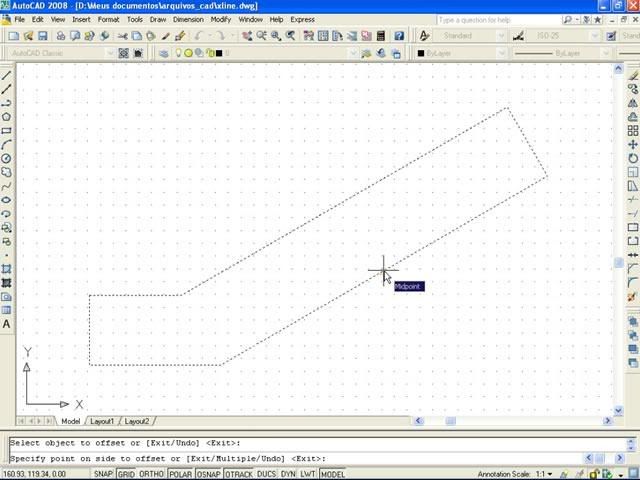640x480 pixels.
Task: Select the Fillet modify tool
Action: pyautogui.click(x=633, y=282)
